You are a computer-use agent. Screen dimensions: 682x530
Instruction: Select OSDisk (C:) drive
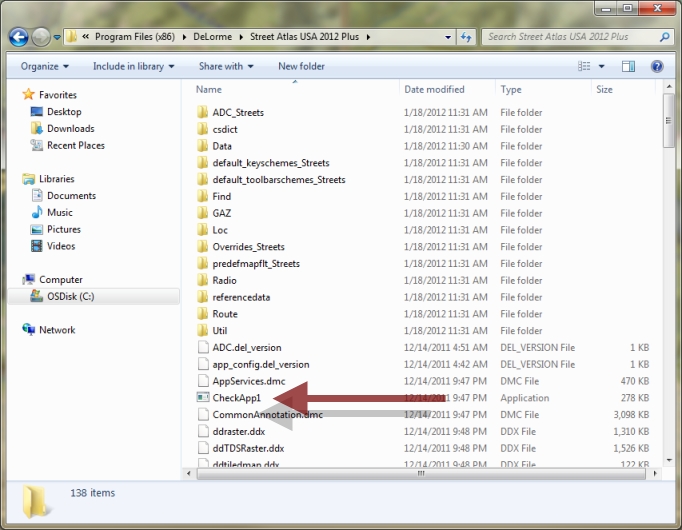pyautogui.click(x=70, y=297)
